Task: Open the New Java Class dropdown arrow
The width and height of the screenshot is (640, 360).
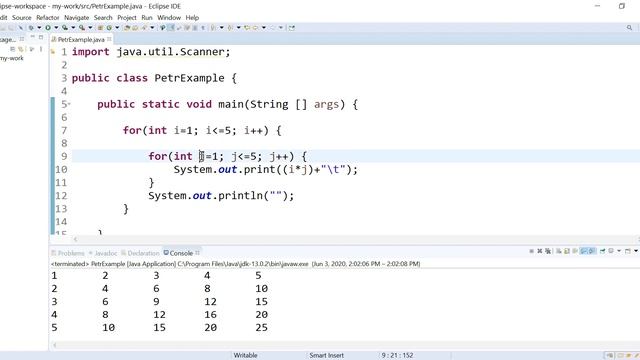Action: pos(117,28)
